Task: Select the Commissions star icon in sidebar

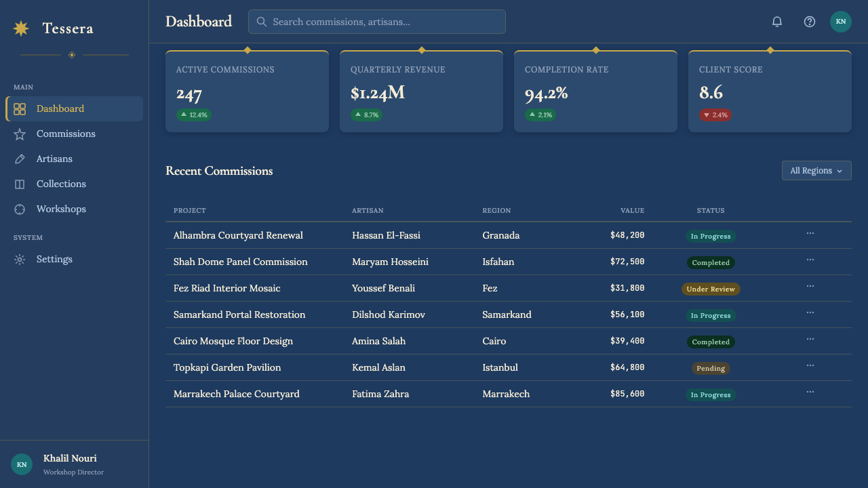Action: tap(20, 134)
